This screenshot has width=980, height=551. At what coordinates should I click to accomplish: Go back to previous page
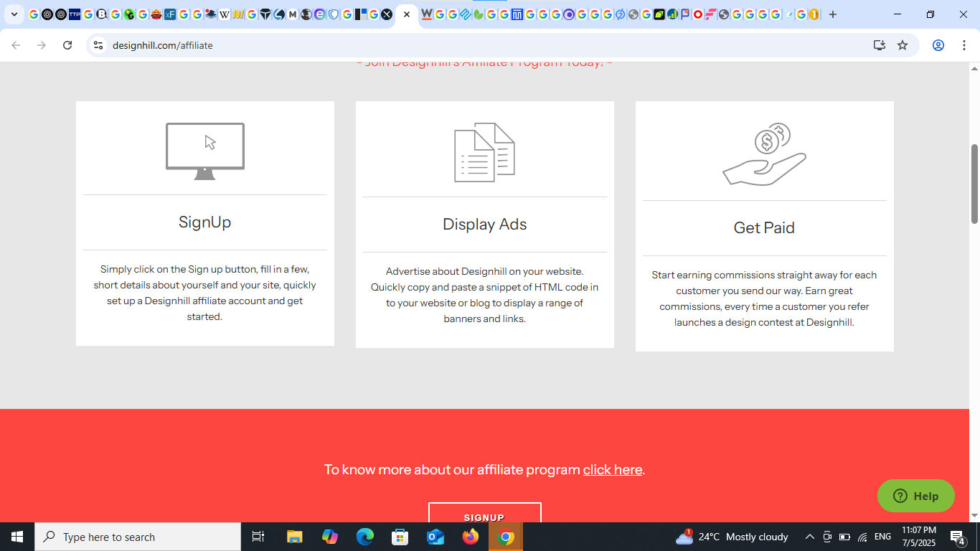[16, 45]
